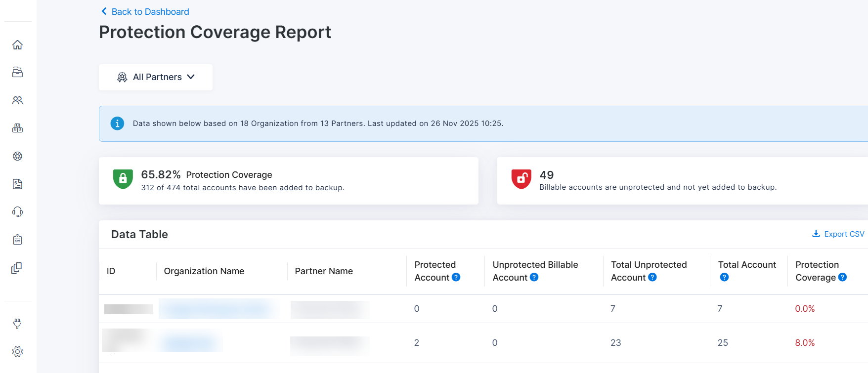Show help for Unprotected Billable Account column

[x=534, y=277]
